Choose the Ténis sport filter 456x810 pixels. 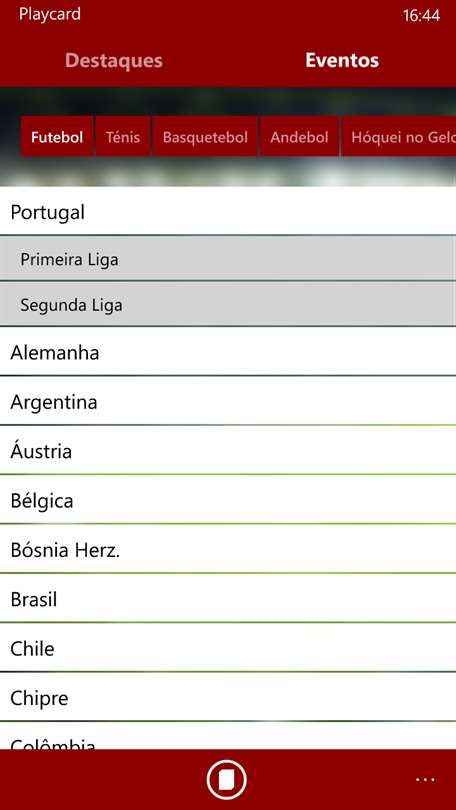[x=123, y=136]
